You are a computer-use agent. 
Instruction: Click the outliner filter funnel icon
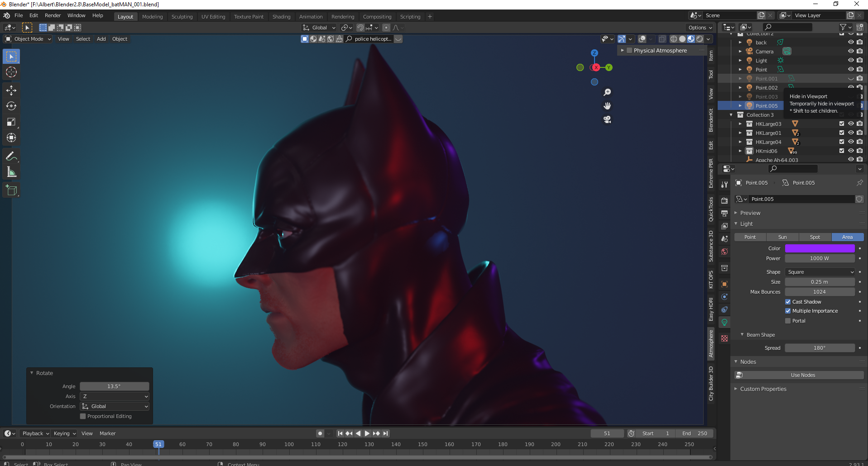click(x=843, y=27)
